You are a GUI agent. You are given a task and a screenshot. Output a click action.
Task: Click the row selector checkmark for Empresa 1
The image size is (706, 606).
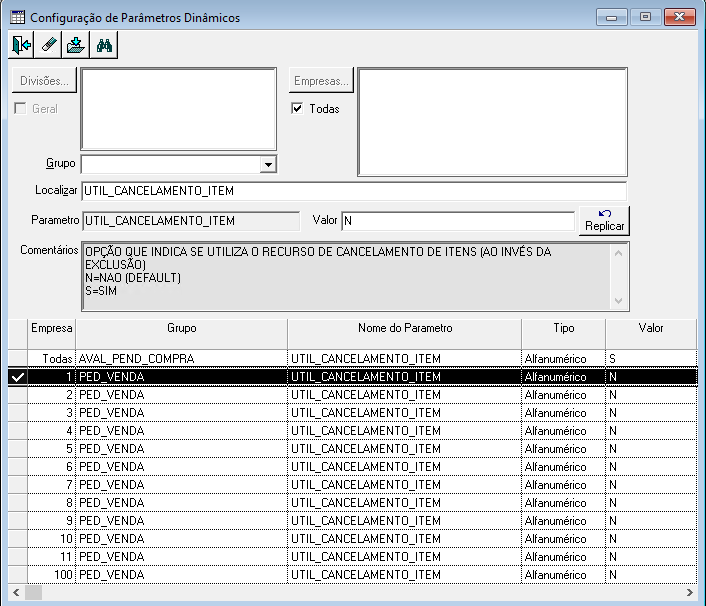18,377
